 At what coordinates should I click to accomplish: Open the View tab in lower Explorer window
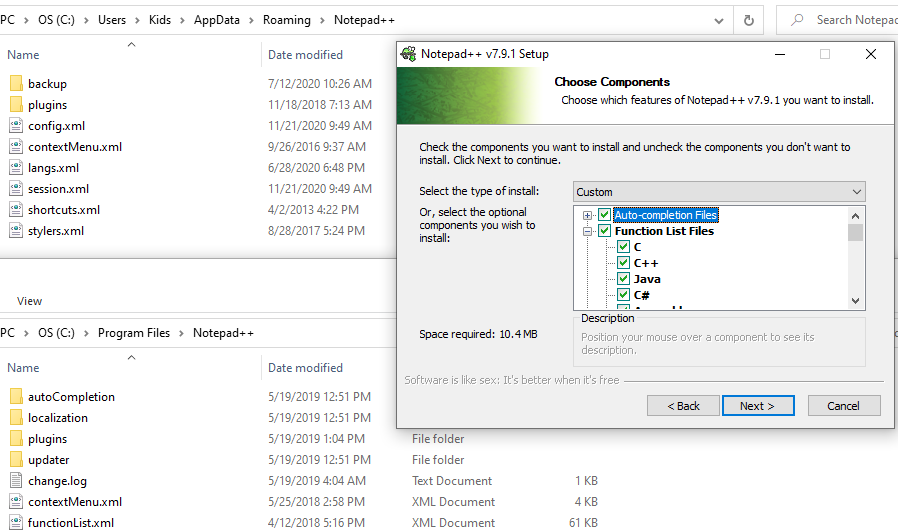click(29, 301)
